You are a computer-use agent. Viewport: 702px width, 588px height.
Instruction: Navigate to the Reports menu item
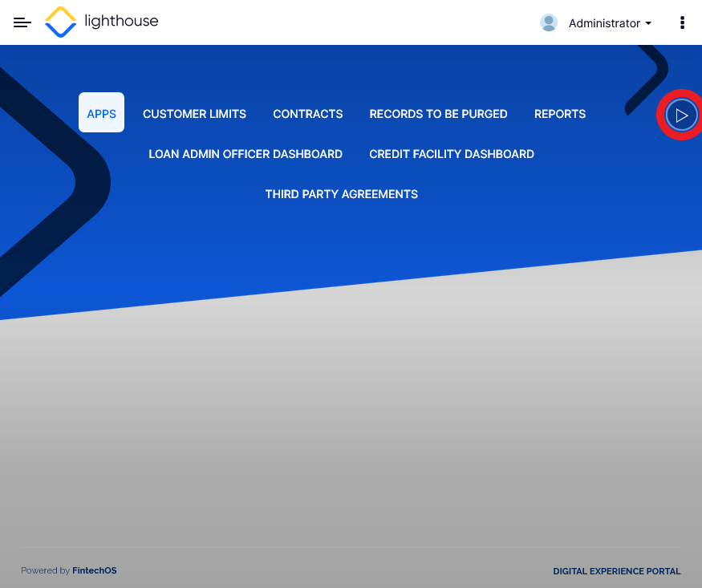[x=559, y=114]
